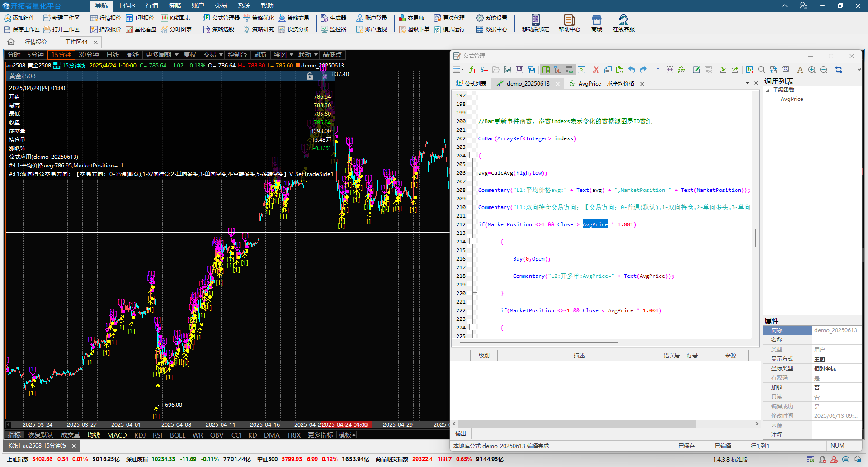Open the 交易 dropdown on chart toolbar
Screen dimensions: 868x467
(213, 55)
